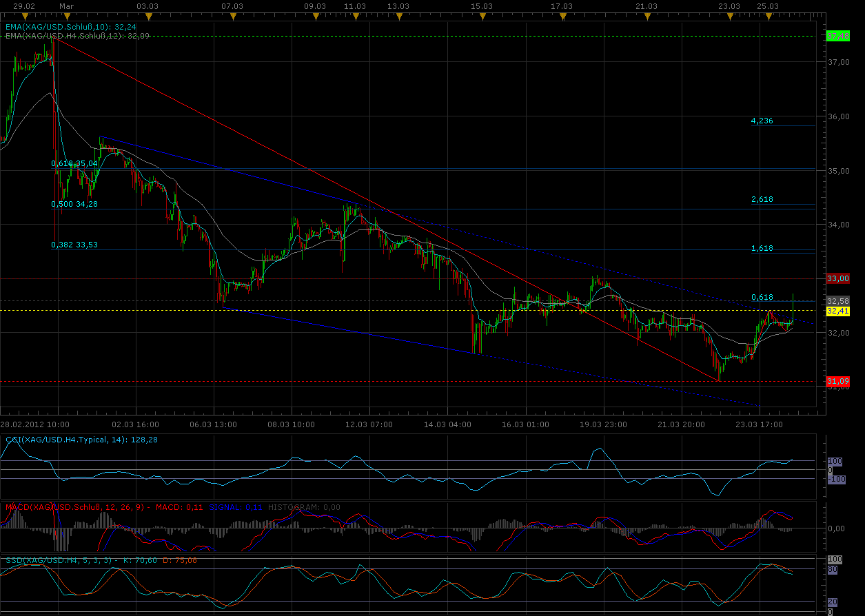Click the Mar month label at the top
865x616 pixels.
click(66, 6)
